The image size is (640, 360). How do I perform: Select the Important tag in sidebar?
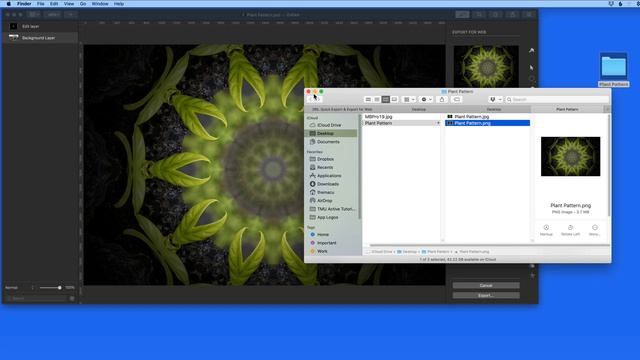click(327, 243)
